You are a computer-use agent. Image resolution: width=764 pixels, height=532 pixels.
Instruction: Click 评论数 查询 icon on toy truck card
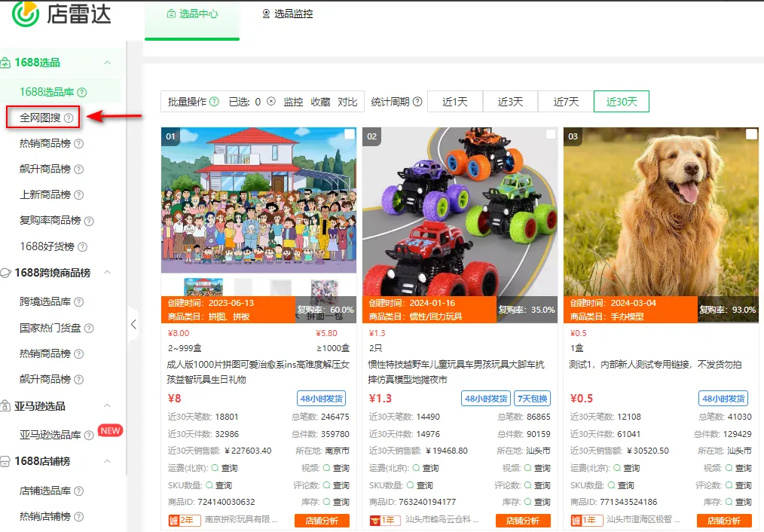(x=527, y=485)
